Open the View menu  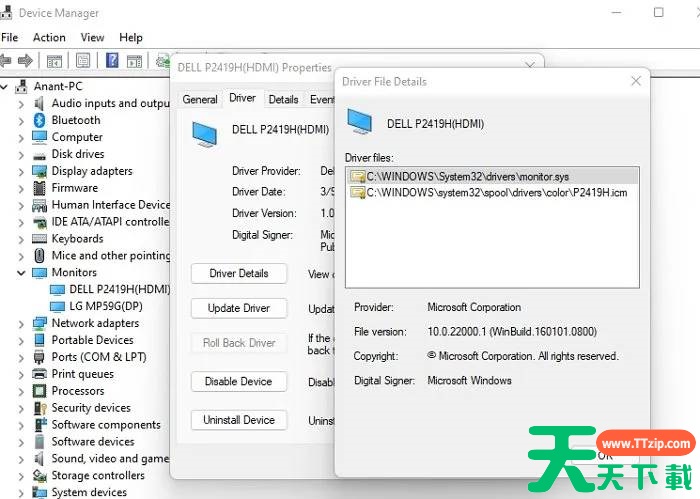92,37
